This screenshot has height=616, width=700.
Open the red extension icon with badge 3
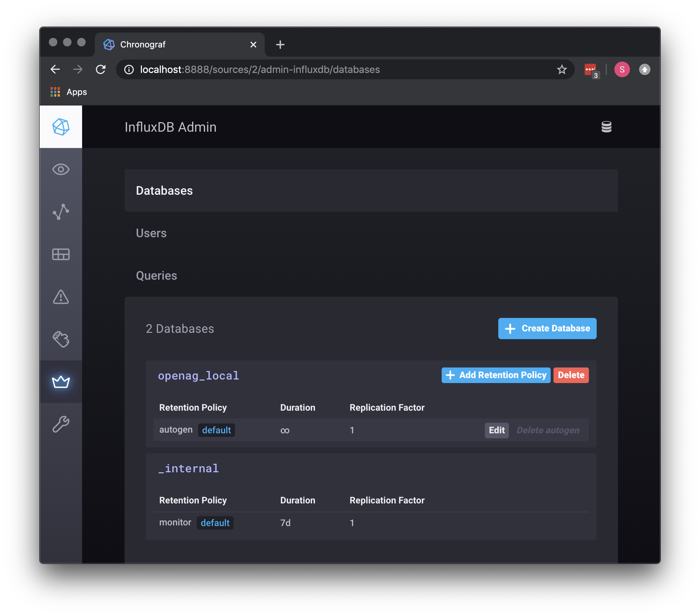coord(591,70)
